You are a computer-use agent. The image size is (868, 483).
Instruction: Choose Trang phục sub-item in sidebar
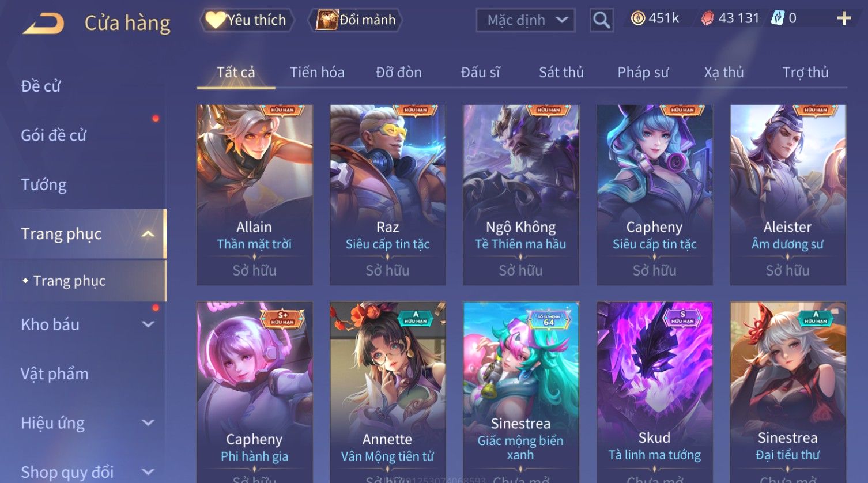(69, 281)
